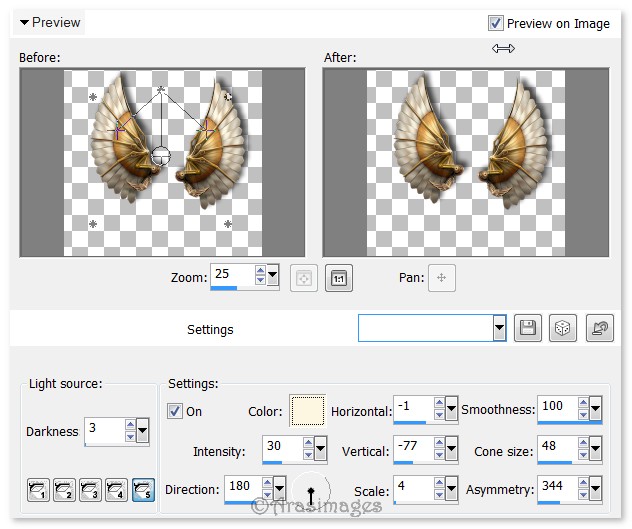Open the light Color swatch picker
The width and height of the screenshot is (632, 529).
point(307,411)
